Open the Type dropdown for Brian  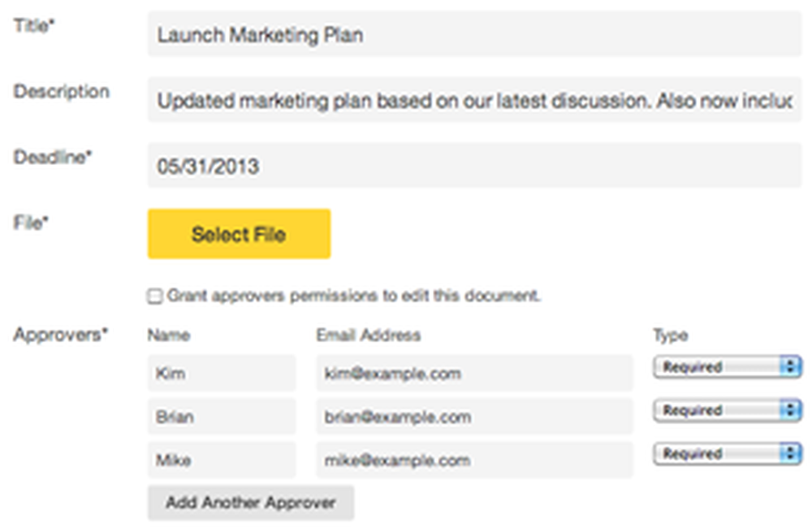[728, 410]
